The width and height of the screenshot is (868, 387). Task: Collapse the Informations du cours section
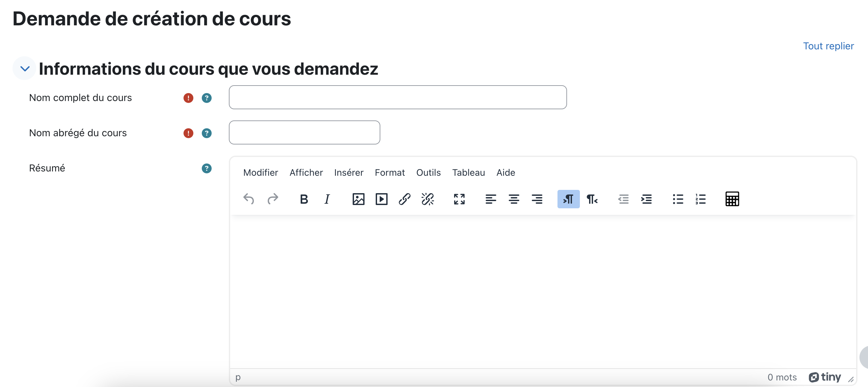click(x=25, y=69)
